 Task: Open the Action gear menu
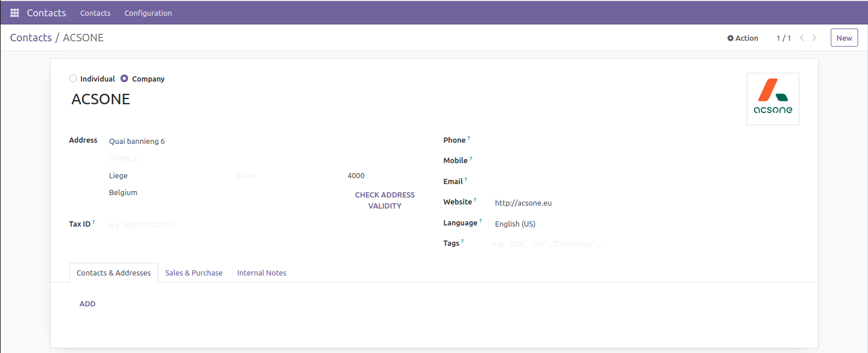[x=742, y=38]
